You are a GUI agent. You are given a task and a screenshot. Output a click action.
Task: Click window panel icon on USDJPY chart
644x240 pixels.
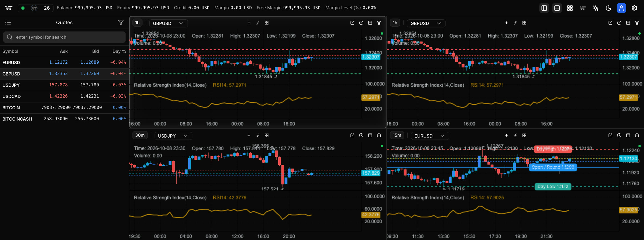(370, 135)
